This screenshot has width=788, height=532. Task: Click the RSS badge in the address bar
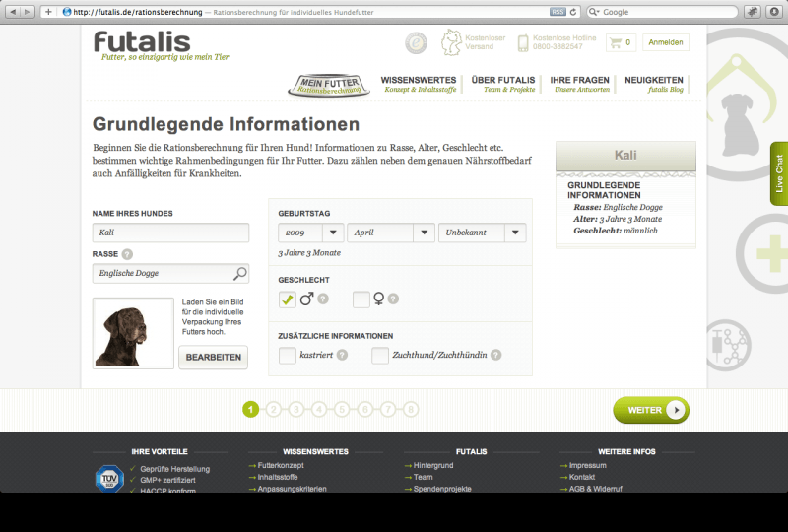click(558, 12)
